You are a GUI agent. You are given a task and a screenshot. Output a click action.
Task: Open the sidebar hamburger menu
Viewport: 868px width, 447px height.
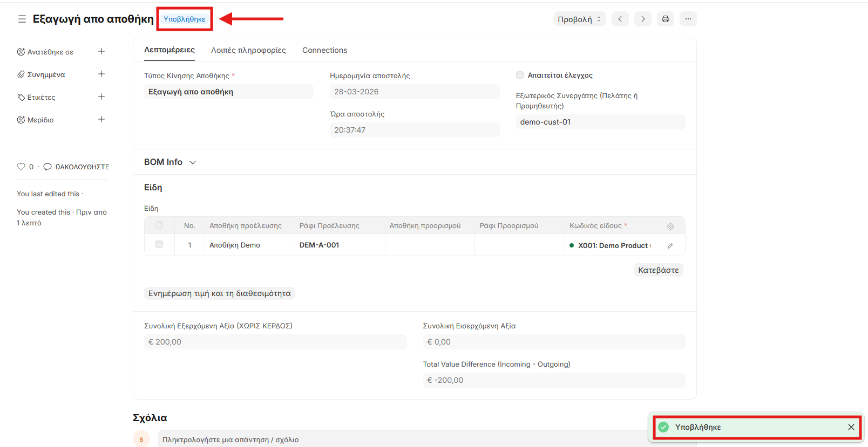coord(22,19)
